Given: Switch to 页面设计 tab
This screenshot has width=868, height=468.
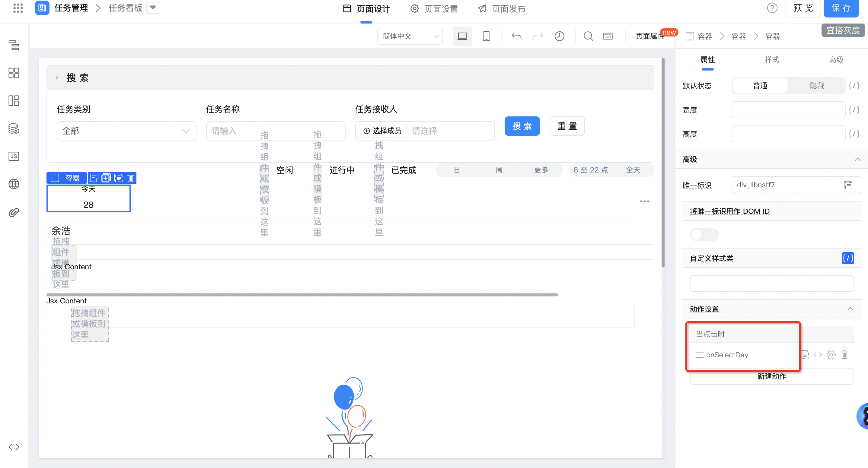Looking at the screenshot, I should click(366, 9).
